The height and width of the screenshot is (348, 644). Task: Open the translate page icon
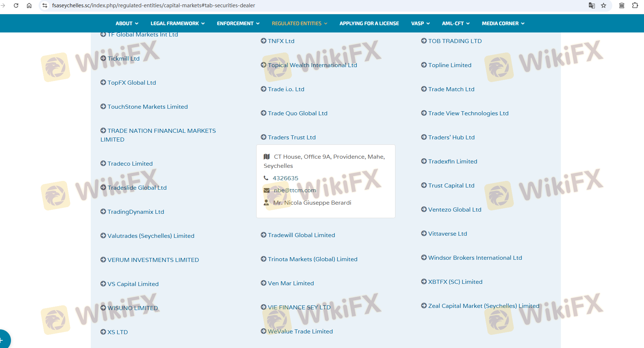click(x=592, y=5)
